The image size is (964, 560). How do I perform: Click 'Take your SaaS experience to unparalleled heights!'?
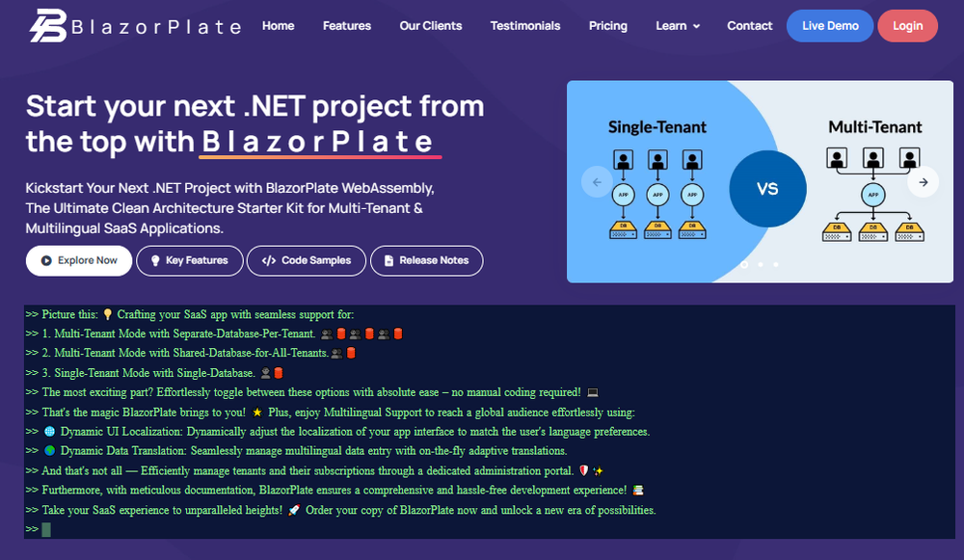coord(162,510)
